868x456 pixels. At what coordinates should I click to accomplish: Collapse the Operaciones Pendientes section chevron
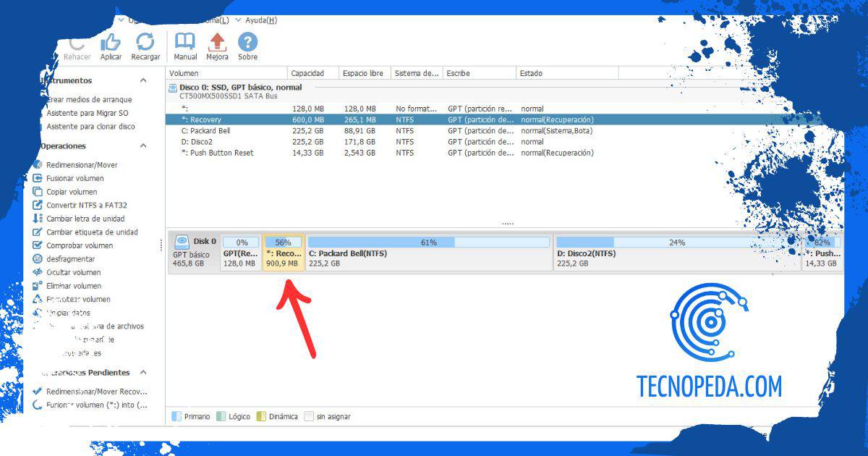pos(143,372)
